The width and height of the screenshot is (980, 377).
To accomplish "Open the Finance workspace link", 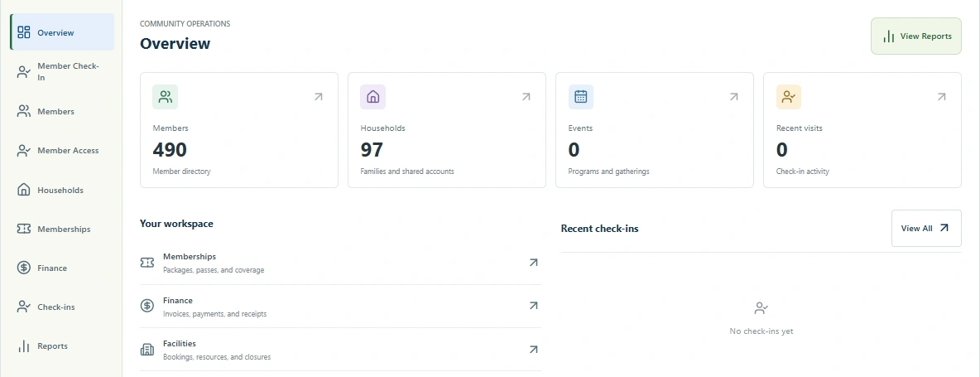I will pyautogui.click(x=341, y=307).
